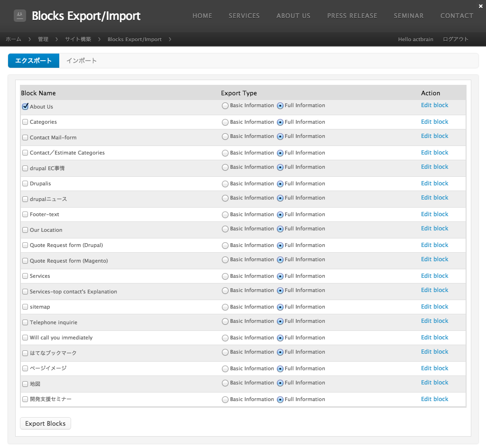The height and width of the screenshot is (448, 486).
Task: Select Basic Information for Drupalis
Action: (x=225, y=183)
